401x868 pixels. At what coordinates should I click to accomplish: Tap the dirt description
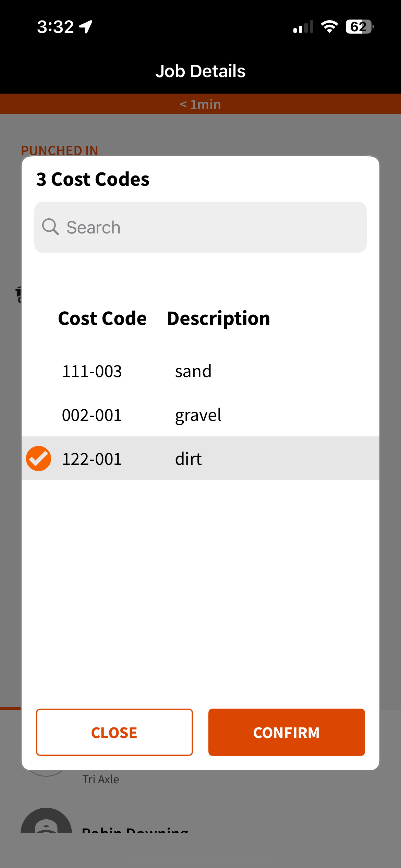point(189,459)
